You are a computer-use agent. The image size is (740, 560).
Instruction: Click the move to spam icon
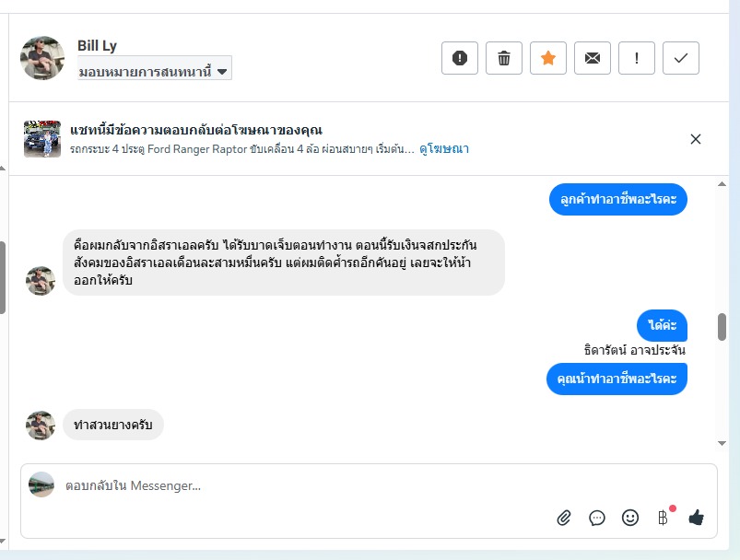point(460,58)
